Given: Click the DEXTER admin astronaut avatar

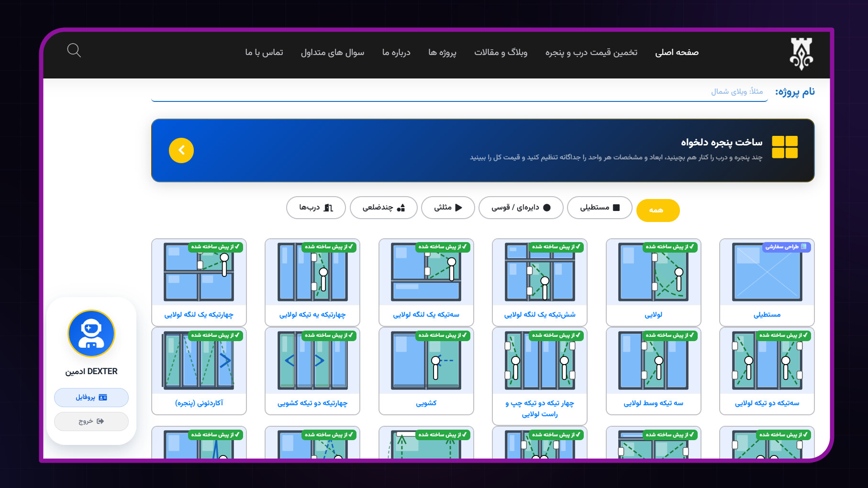Looking at the screenshot, I should tap(91, 333).
